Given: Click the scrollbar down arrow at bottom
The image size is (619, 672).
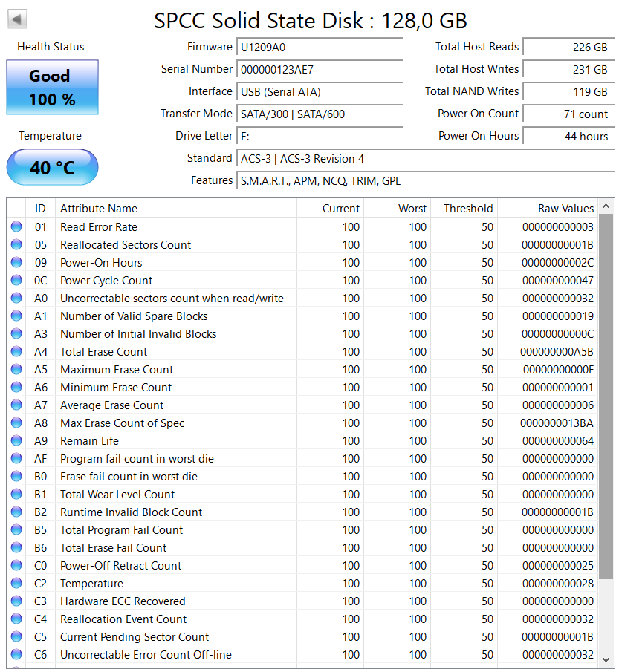Looking at the screenshot, I should (606, 659).
